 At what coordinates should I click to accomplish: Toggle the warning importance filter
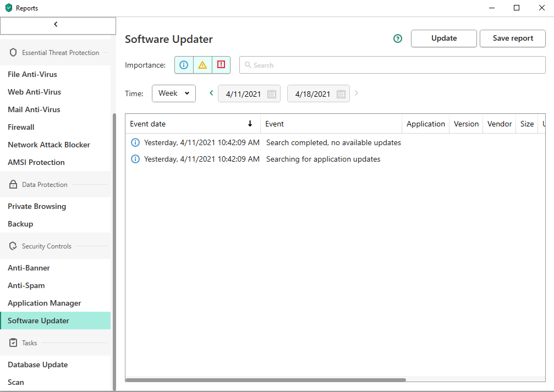tap(202, 65)
